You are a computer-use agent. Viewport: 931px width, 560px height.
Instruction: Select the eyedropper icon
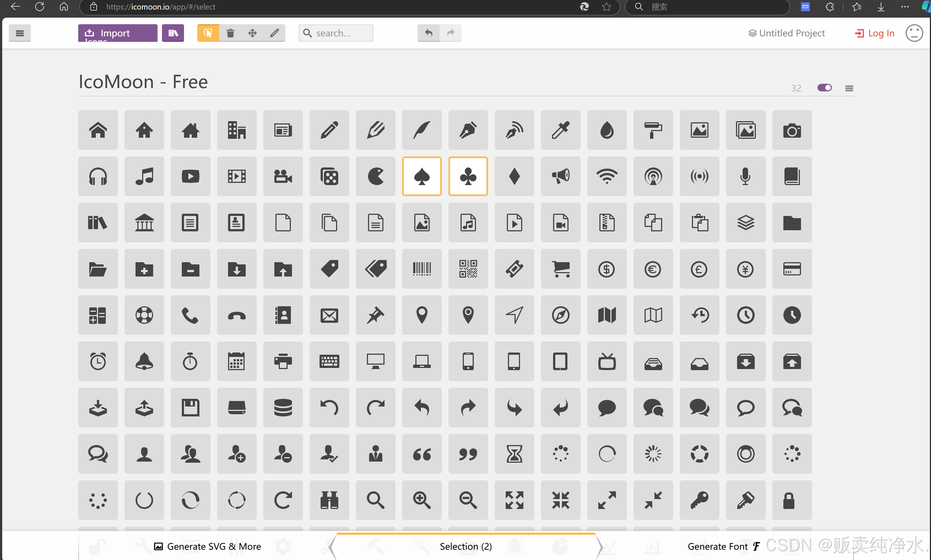coord(561,130)
